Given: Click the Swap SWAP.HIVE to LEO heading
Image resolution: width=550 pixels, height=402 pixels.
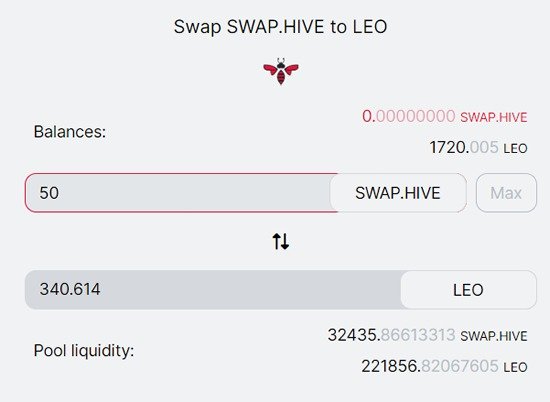Looking at the screenshot, I should click(281, 27).
